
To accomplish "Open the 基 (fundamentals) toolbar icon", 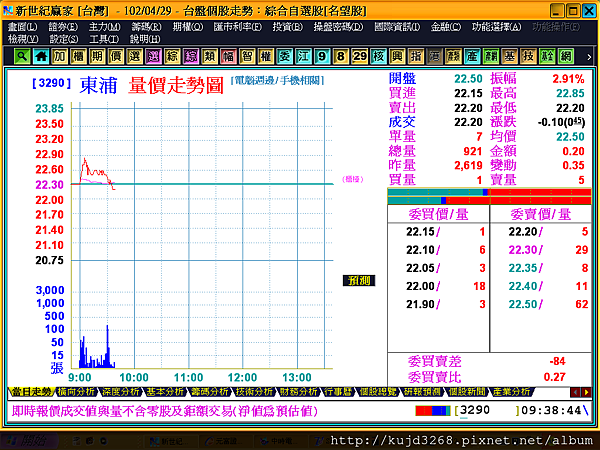I will [x=510, y=57].
